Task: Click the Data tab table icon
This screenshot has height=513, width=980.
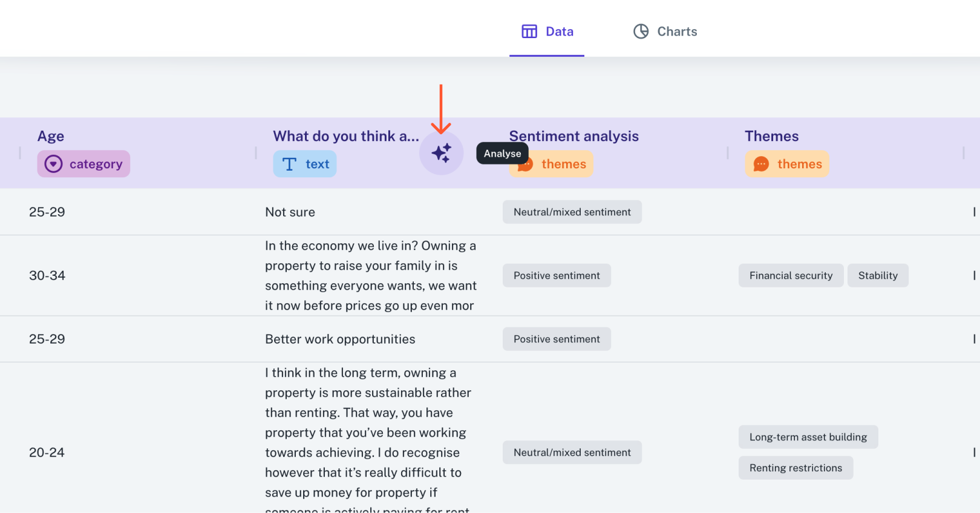Action: coord(529,31)
